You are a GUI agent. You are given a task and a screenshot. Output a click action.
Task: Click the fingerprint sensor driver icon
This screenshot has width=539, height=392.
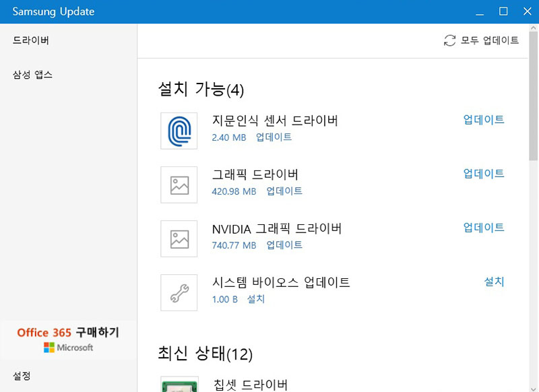pos(179,131)
